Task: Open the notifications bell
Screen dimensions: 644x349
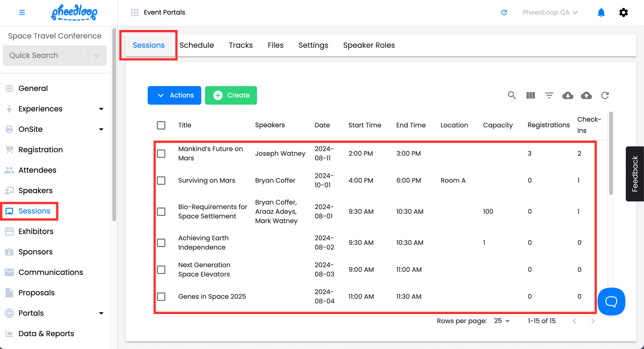Action: coord(601,13)
